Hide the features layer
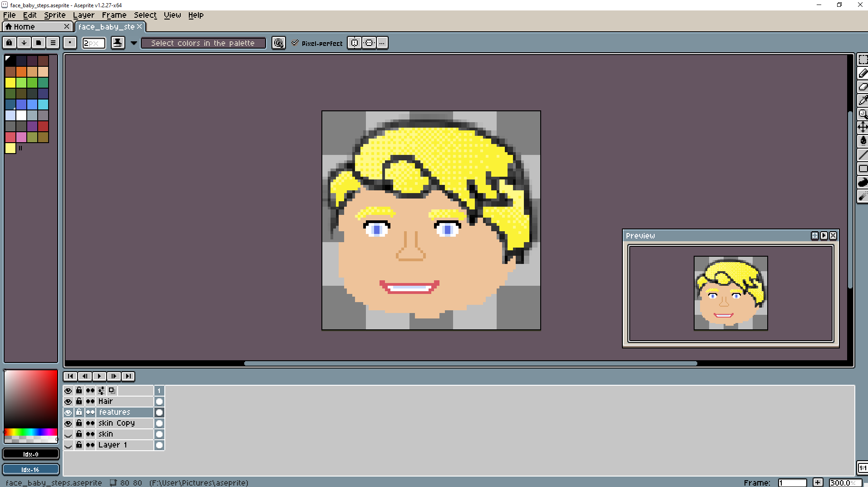This screenshot has height=487, width=868. point(68,412)
